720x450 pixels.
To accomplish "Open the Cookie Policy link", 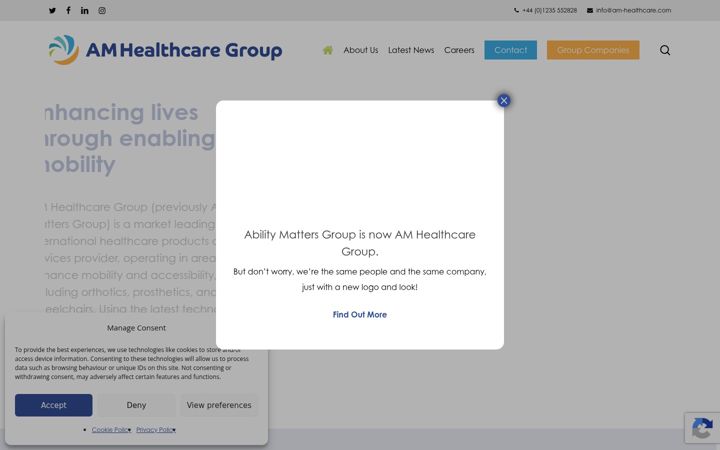I will pyautogui.click(x=111, y=430).
